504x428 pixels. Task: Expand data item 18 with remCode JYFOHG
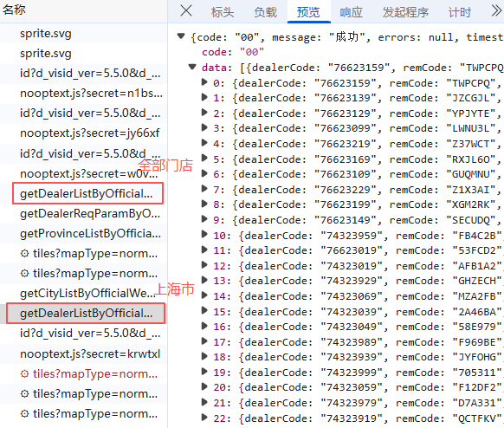tap(204, 356)
